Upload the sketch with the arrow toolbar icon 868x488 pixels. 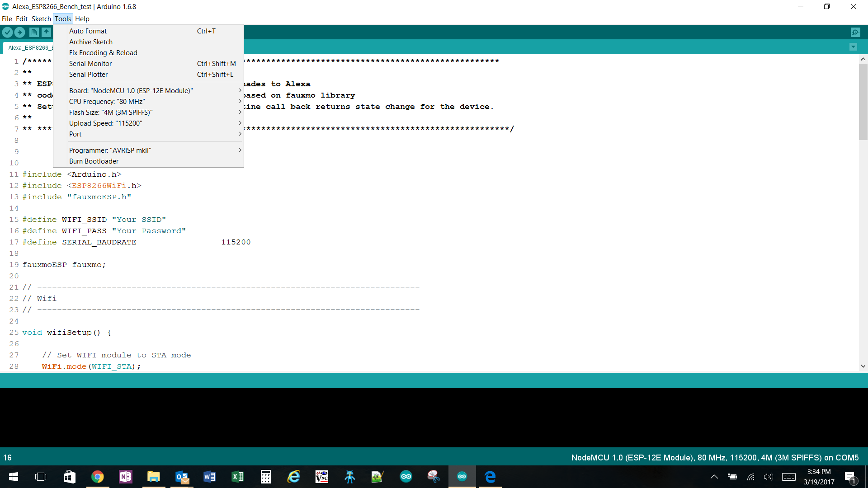(20, 32)
